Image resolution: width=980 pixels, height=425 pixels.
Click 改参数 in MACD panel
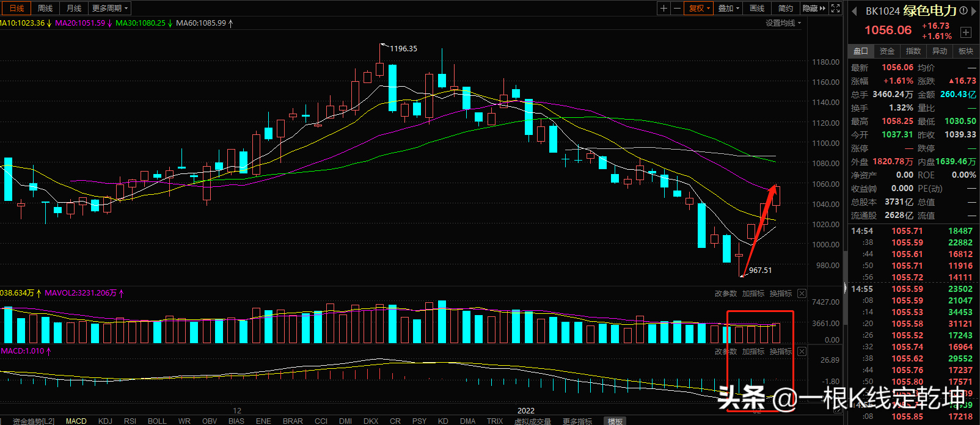tap(726, 352)
